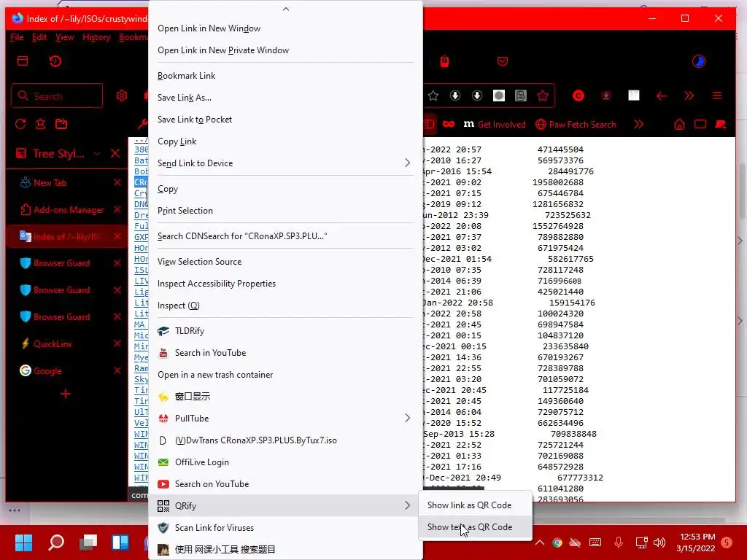Image resolution: width=747 pixels, height=560 pixels.
Task: Click the blue pie circle icon top right
Action: 698,61
